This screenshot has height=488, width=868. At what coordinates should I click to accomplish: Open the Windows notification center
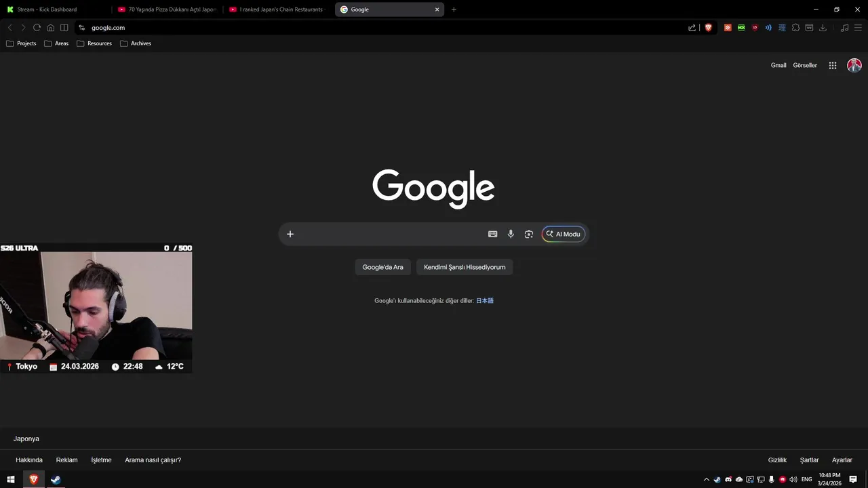pyautogui.click(x=853, y=480)
